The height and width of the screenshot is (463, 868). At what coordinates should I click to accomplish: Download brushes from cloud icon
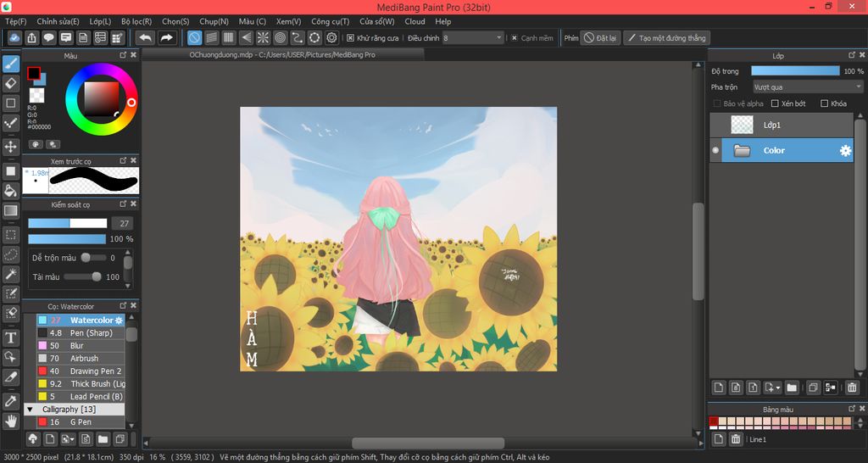coord(33,439)
